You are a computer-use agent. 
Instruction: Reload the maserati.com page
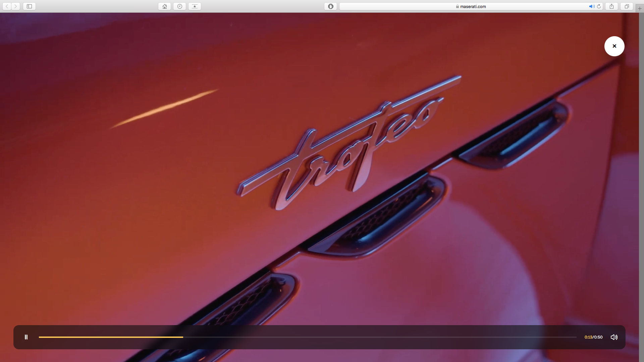(599, 6)
